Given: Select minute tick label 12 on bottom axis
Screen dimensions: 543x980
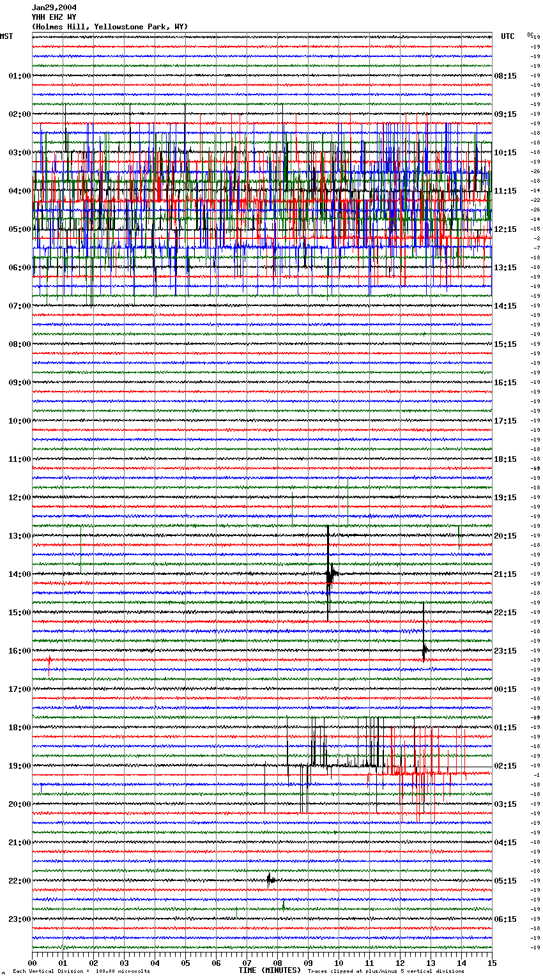Looking at the screenshot, I should 400,963.
